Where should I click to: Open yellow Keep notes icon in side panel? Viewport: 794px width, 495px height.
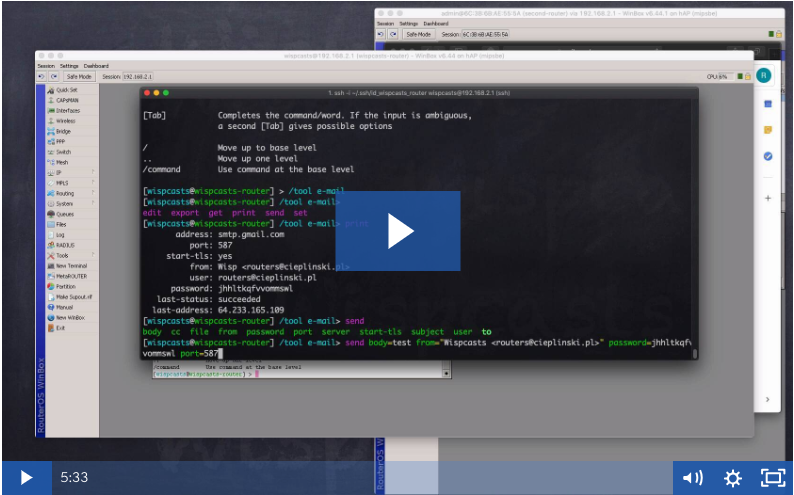pos(768,130)
